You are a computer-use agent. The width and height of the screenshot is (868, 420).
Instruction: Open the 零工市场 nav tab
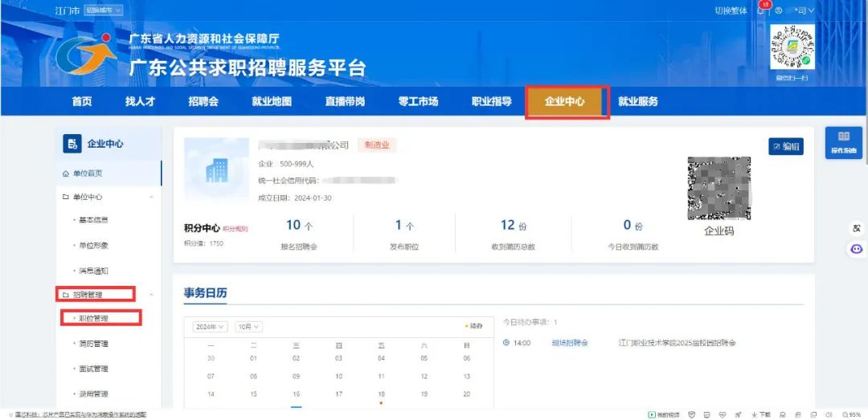tap(418, 102)
